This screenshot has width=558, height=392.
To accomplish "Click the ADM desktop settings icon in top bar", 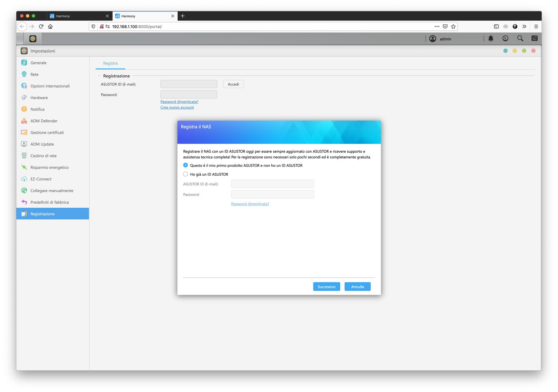I will pos(33,39).
